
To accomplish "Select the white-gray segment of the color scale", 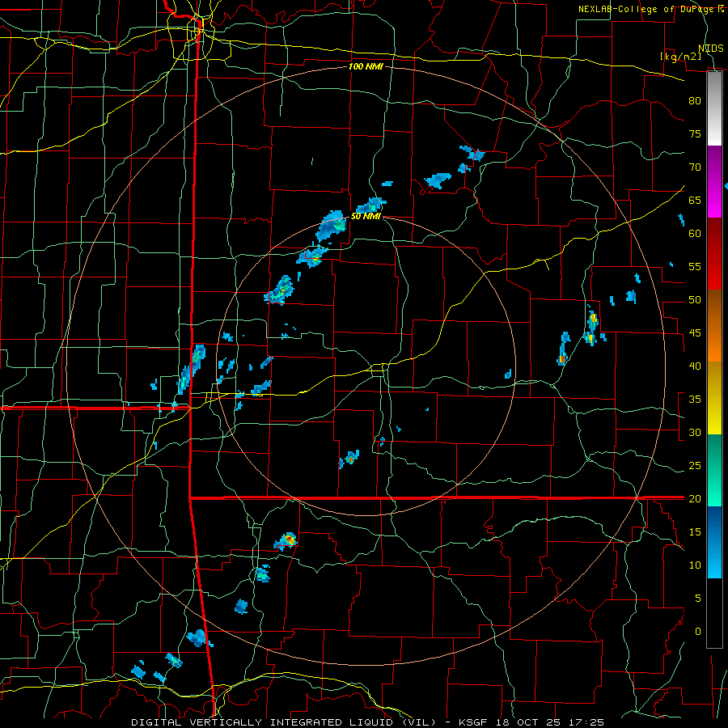I will (714, 109).
